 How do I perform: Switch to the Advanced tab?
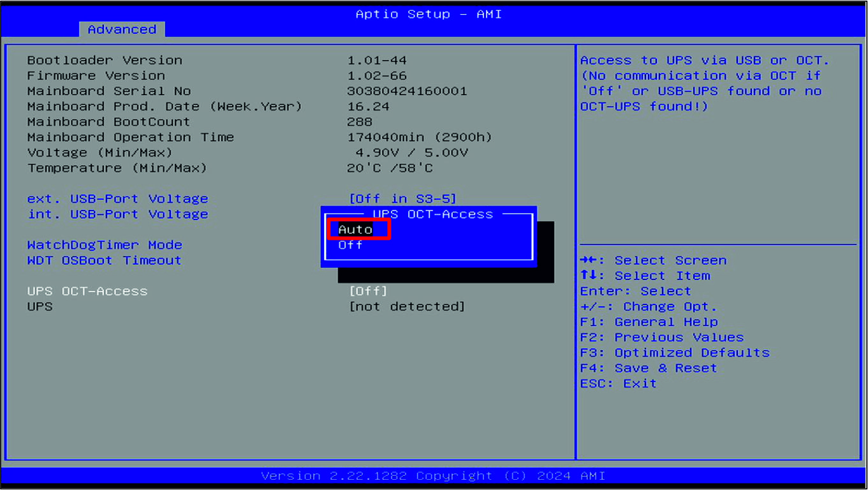[x=122, y=29]
